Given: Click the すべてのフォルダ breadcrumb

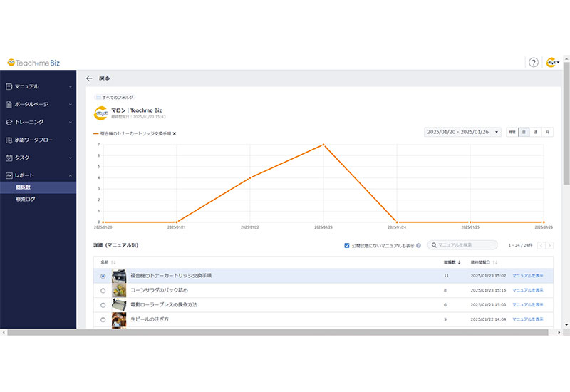Looking at the screenshot, I should (x=117, y=97).
